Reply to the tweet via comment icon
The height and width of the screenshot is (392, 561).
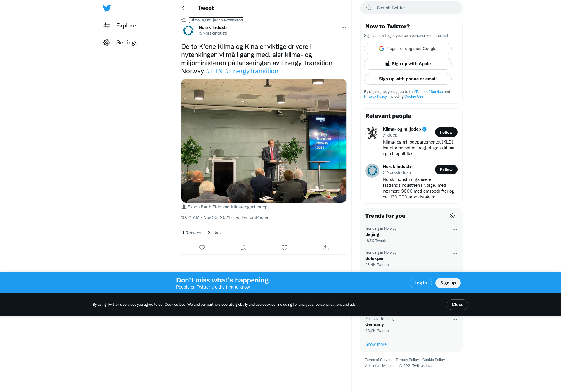(x=202, y=248)
